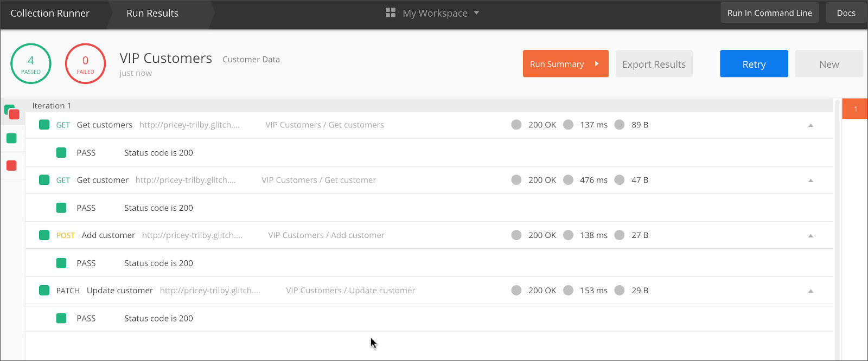The width and height of the screenshot is (868, 361).
Task: Click the PATCH method label
Action: coord(68,291)
